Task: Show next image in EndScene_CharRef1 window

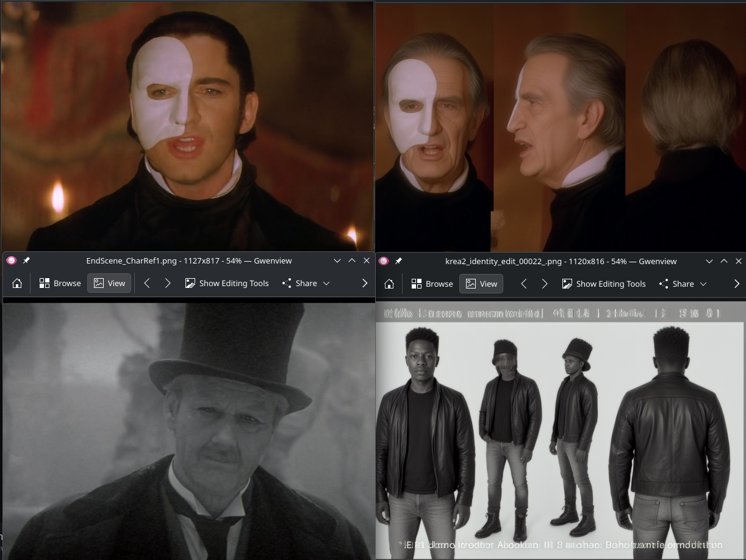Action: coord(167,283)
